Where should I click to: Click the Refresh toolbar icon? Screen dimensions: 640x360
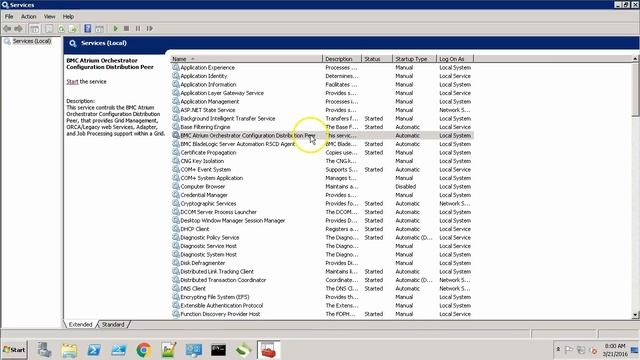61,29
